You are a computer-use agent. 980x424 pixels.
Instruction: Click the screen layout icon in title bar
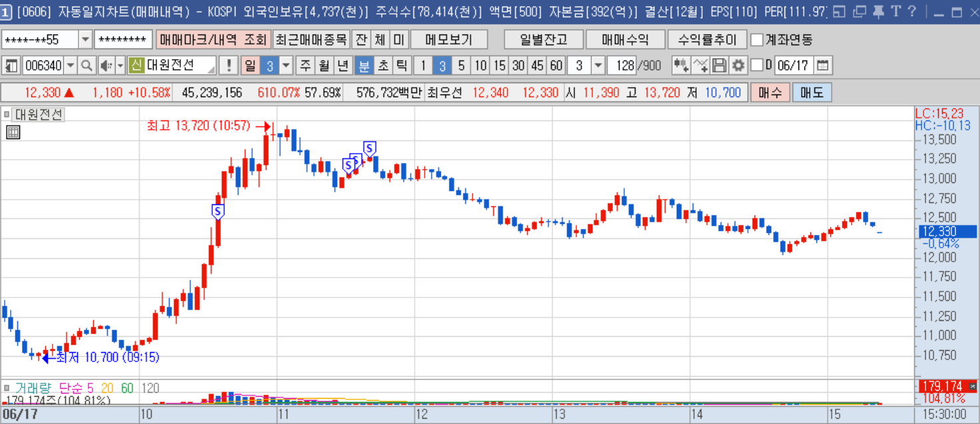[840, 11]
